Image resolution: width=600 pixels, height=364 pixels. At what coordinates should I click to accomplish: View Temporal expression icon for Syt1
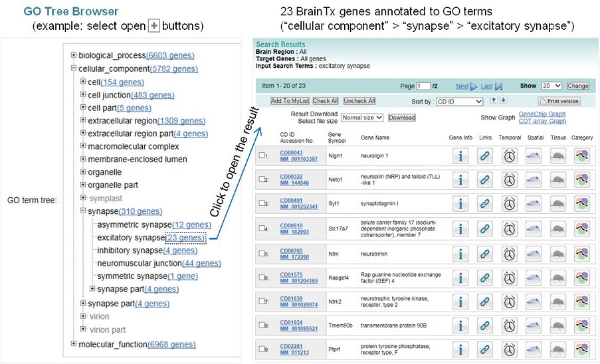pos(510,203)
